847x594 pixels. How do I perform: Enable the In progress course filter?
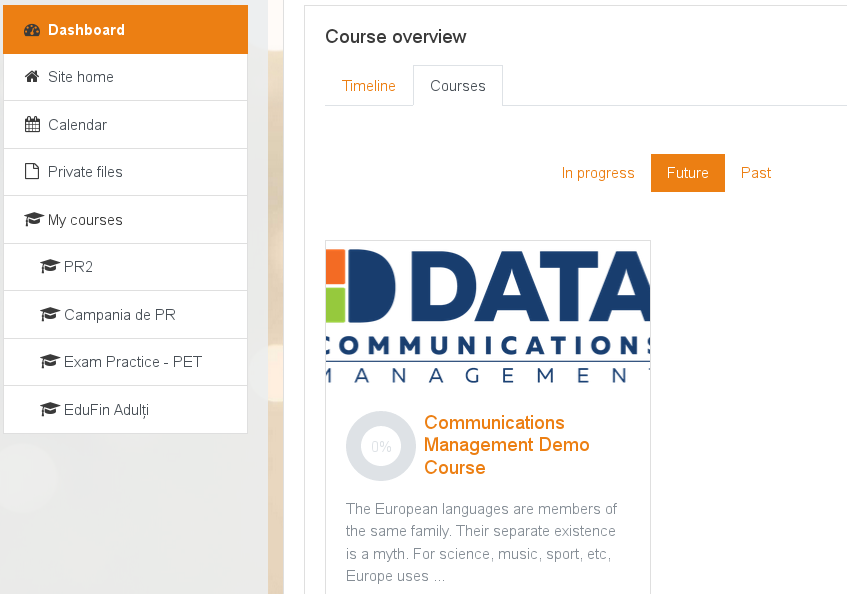[598, 172]
